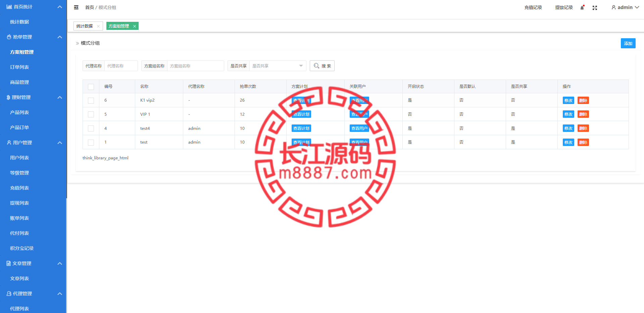Open 产品订单 in the sidebar
The width and height of the screenshot is (644, 313).
tap(19, 127)
